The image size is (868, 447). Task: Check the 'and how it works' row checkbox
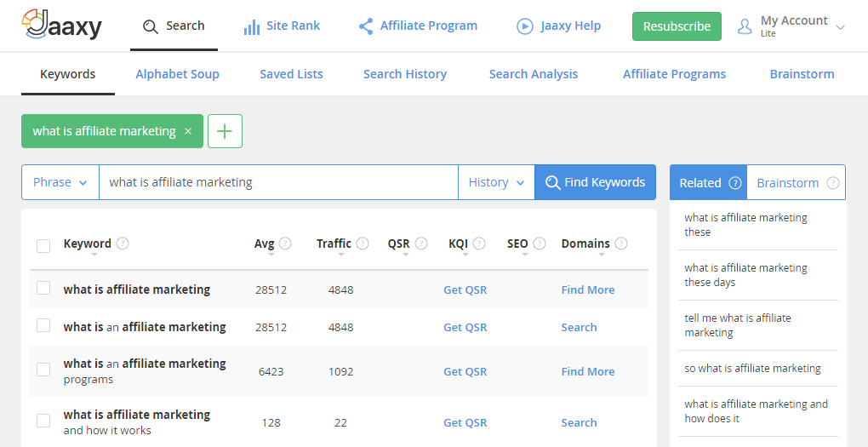point(43,421)
